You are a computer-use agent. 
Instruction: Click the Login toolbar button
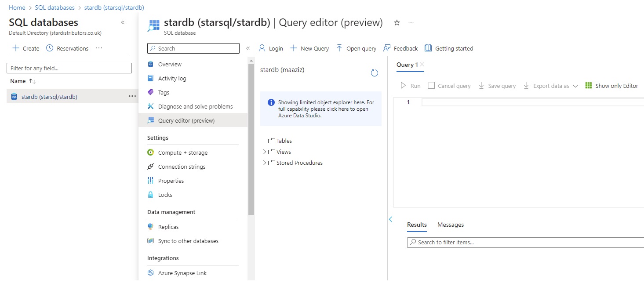tap(271, 48)
